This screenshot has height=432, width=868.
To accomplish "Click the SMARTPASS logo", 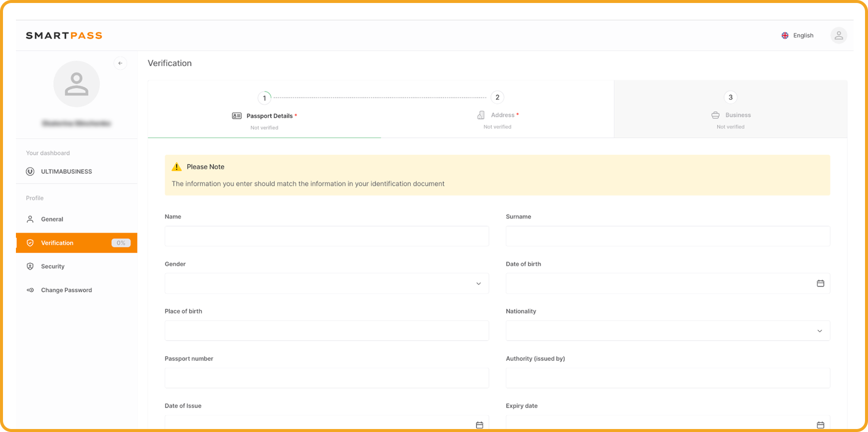I will point(64,35).
